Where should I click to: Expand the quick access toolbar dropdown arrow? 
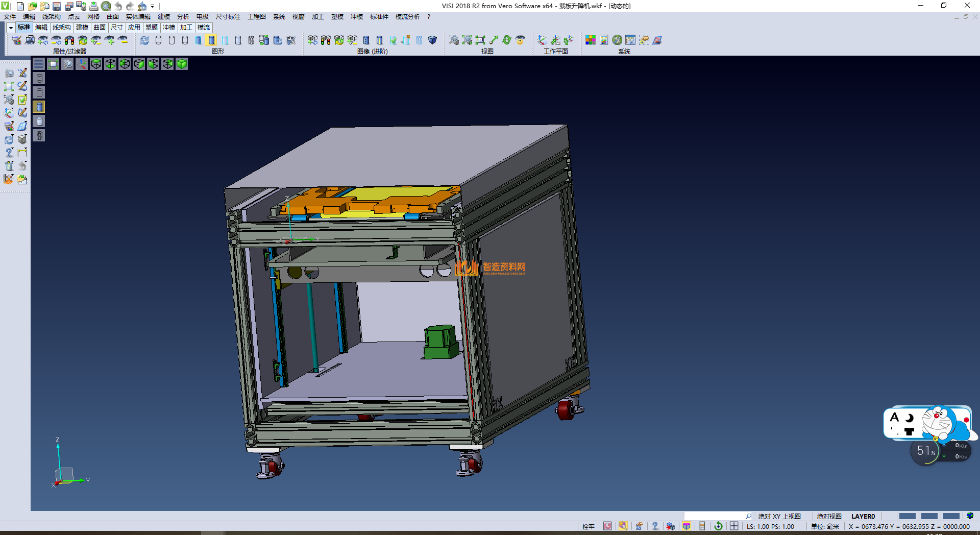(152, 6)
